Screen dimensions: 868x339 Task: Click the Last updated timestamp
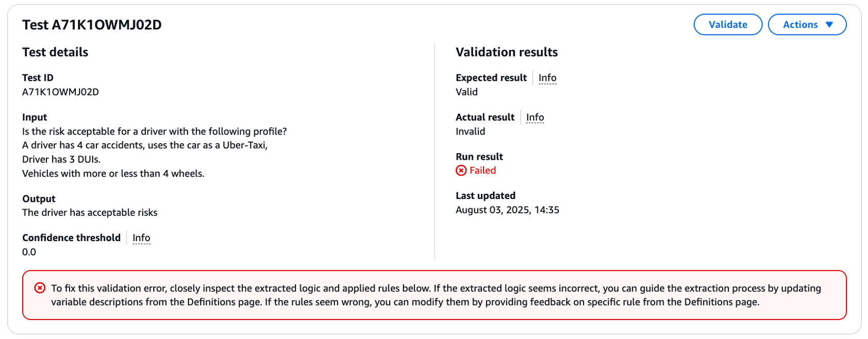507,210
